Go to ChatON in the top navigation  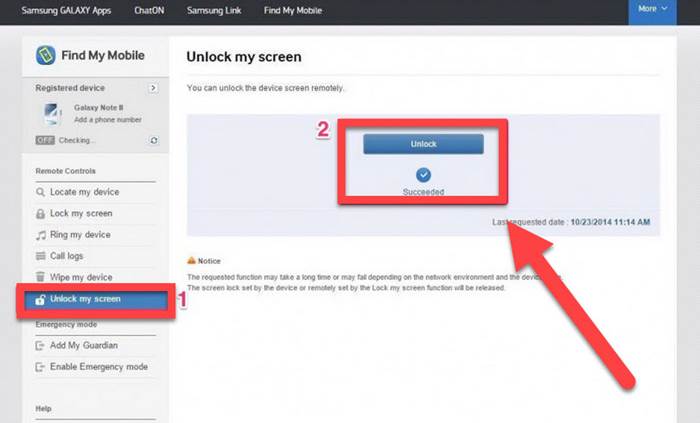point(149,11)
